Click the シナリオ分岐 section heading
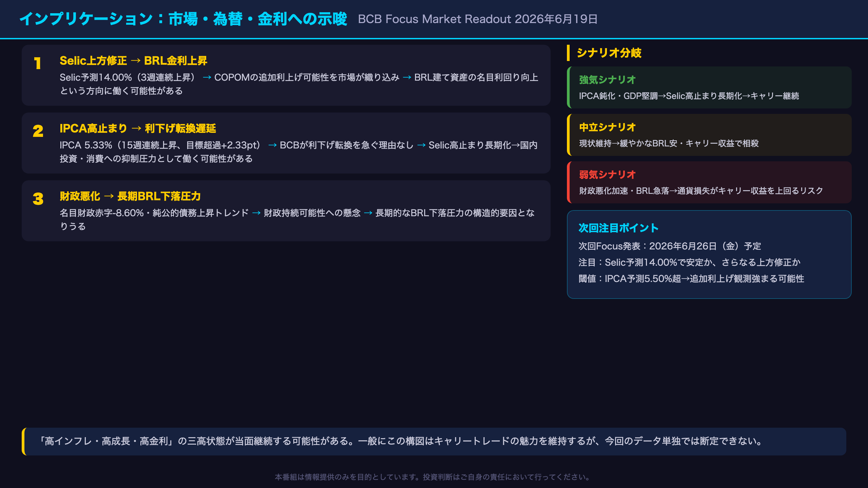This screenshot has width=868, height=488. tap(609, 53)
